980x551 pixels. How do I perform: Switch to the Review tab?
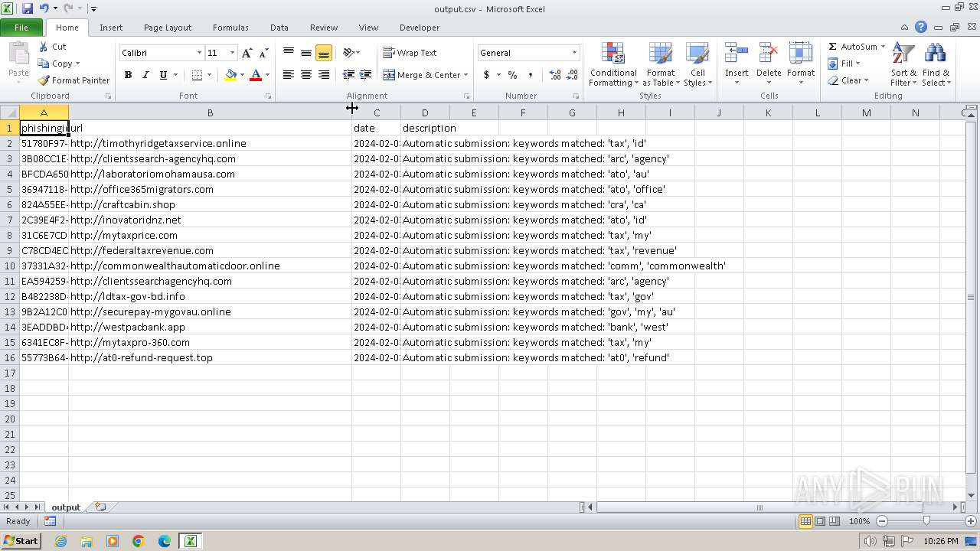(324, 28)
